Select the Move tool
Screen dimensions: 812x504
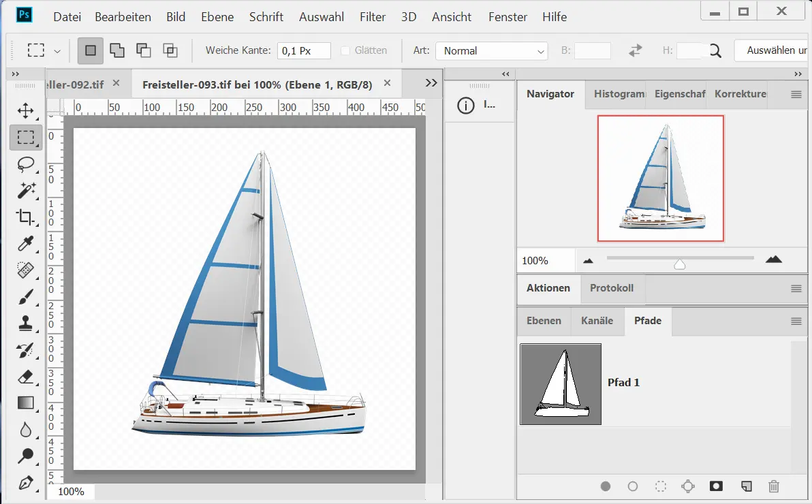coord(26,110)
